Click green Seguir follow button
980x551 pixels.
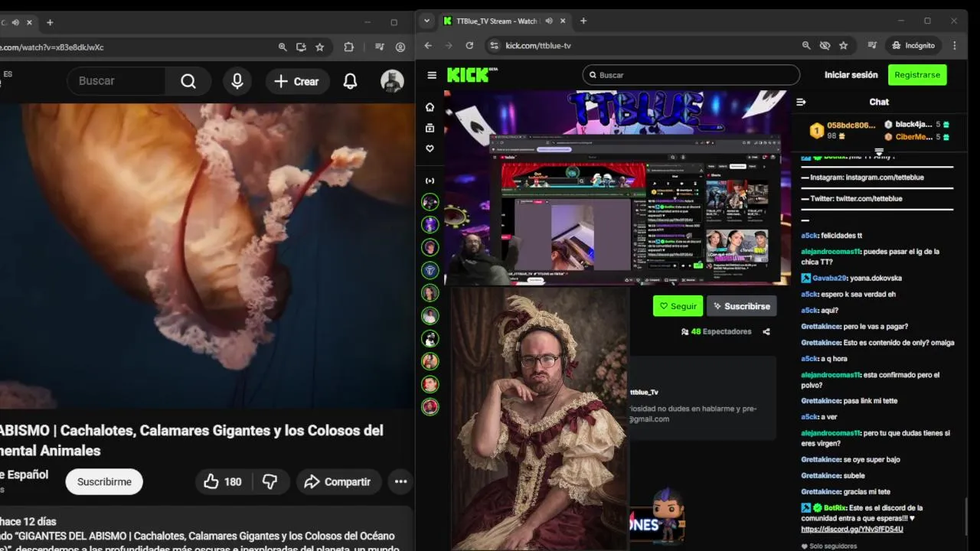(x=678, y=306)
